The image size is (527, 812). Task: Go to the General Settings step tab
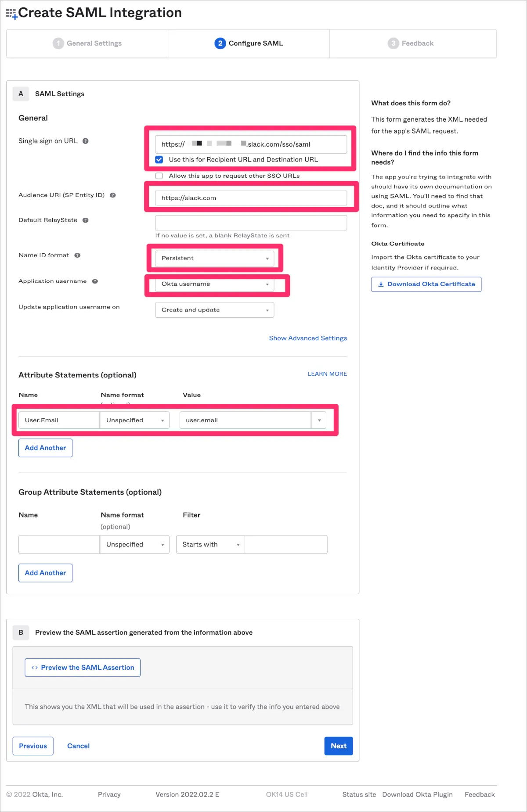tap(87, 43)
